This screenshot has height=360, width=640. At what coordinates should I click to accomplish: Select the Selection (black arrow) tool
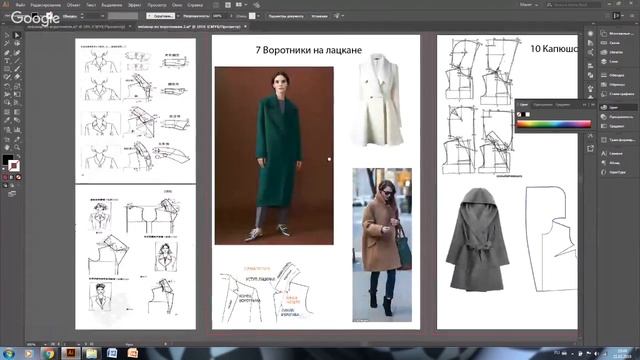(x=7, y=36)
